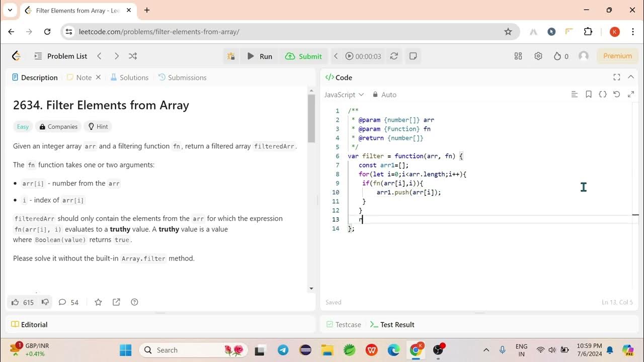Click the description panel scrollbar
The image size is (644, 362).
click(311, 118)
